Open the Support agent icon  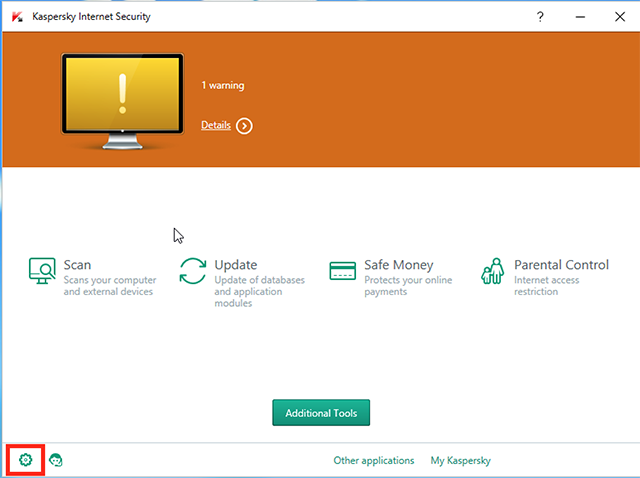coord(56,460)
